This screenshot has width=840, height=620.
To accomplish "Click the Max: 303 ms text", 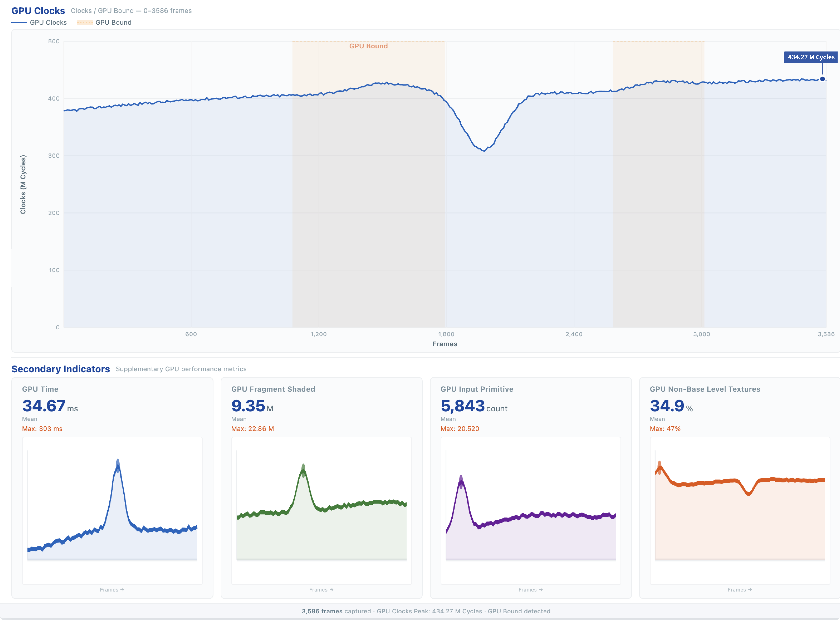I will 42,429.
